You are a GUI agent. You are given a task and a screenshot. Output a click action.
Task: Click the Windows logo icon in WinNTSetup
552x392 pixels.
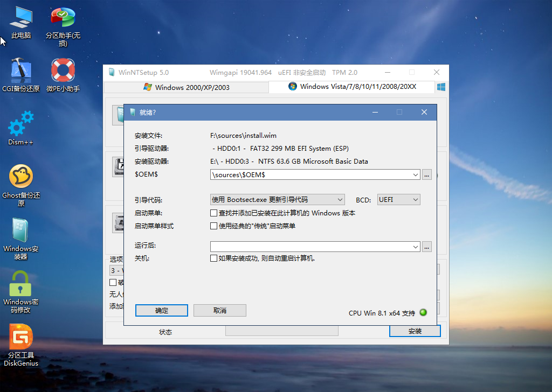tap(441, 87)
